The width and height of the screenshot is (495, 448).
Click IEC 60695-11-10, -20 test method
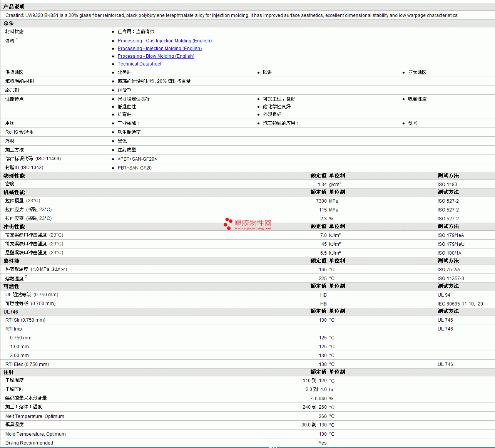pyautogui.click(x=460, y=304)
